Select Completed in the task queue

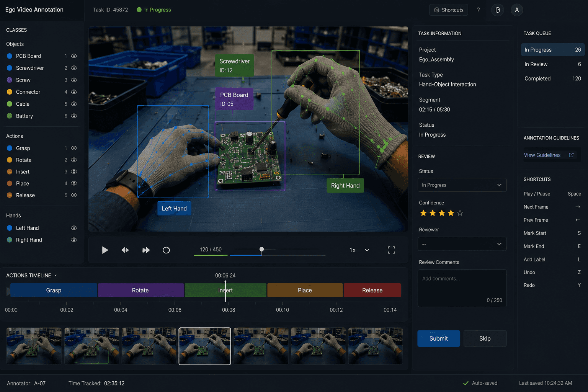(x=552, y=78)
